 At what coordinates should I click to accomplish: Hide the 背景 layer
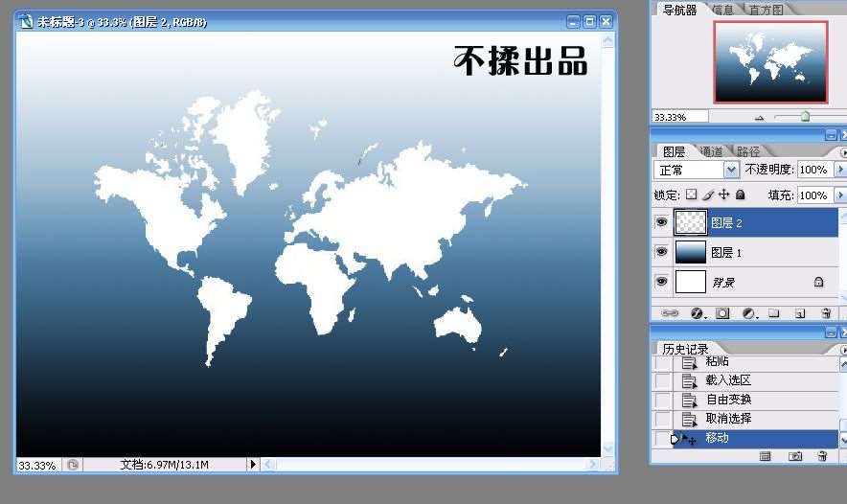coord(661,282)
